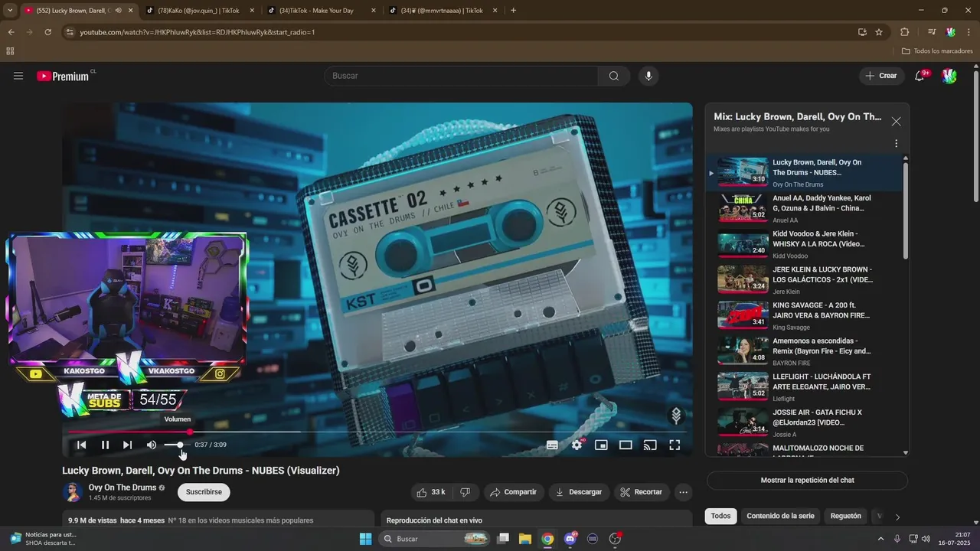Start voice search with microphone icon
This screenshot has width=980, height=551.
point(648,76)
